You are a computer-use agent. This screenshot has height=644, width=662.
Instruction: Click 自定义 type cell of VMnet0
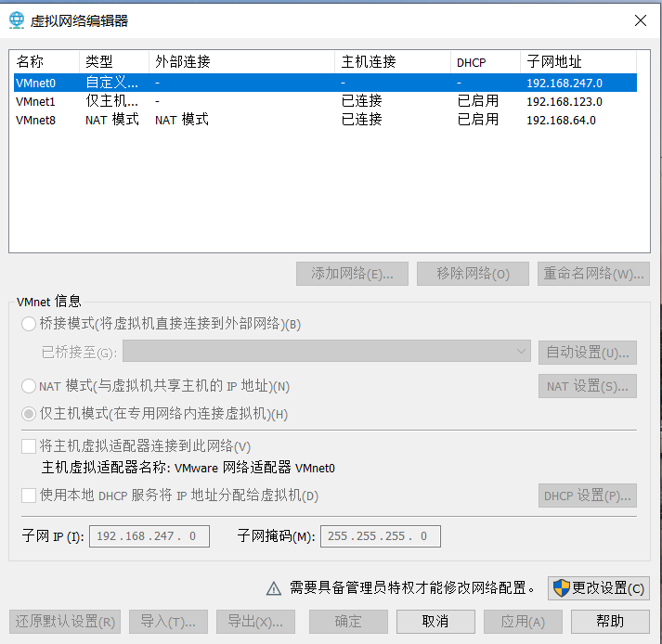[111, 83]
